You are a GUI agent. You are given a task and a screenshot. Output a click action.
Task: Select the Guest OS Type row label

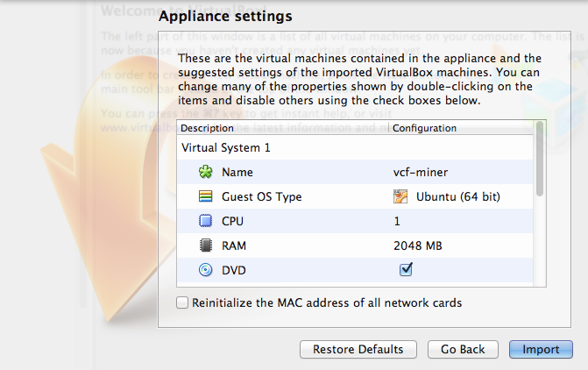pos(261,197)
